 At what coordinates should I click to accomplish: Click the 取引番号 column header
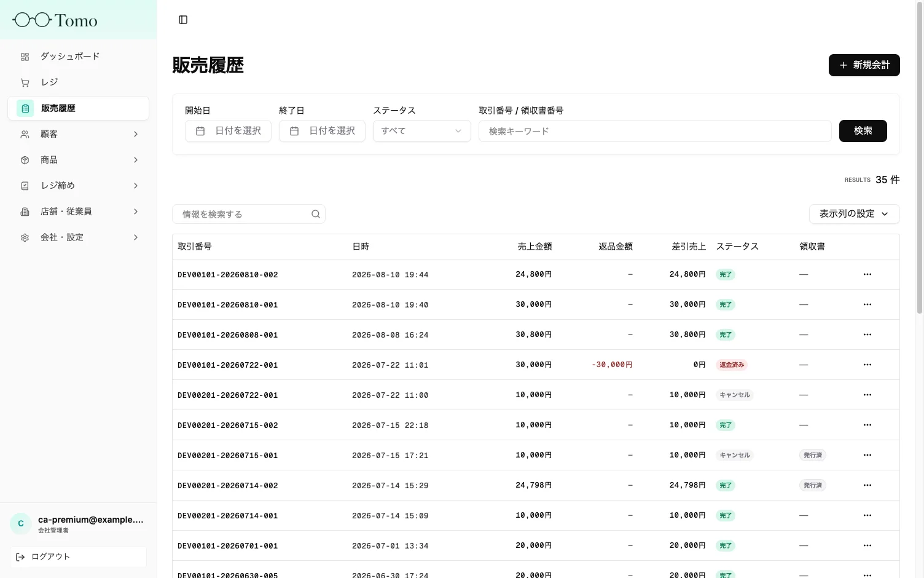195,247
